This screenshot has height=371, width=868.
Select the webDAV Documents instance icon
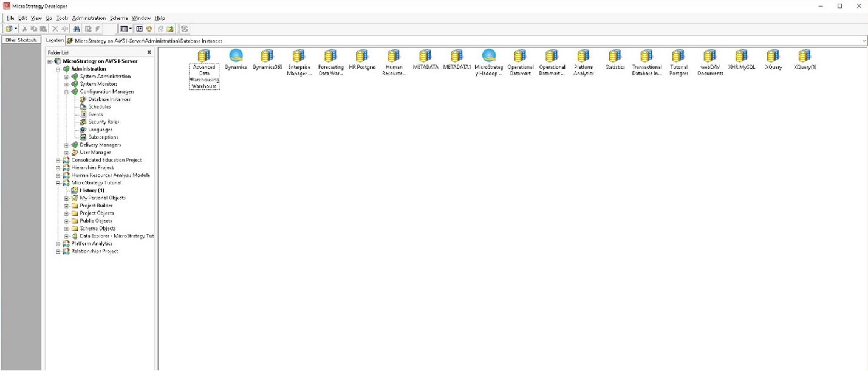click(x=709, y=56)
